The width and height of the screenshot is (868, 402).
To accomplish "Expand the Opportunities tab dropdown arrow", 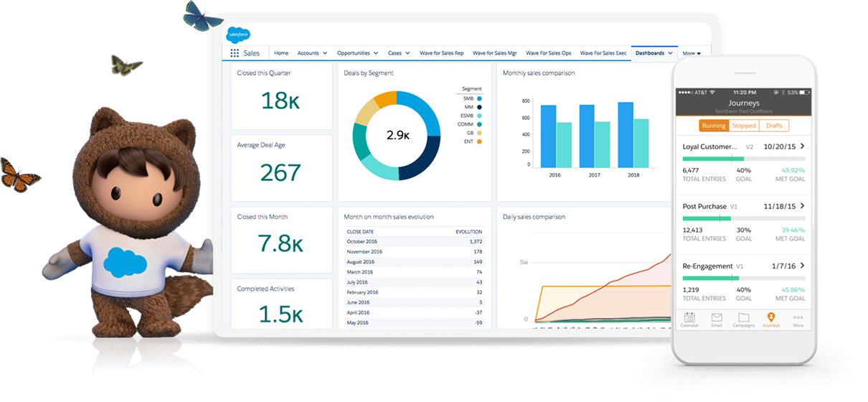I will [376, 53].
